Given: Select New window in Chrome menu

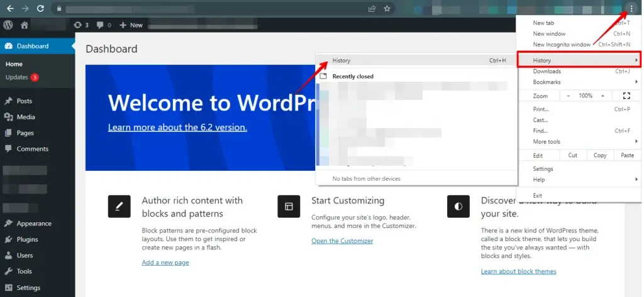Looking at the screenshot, I should (x=579, y=34).
